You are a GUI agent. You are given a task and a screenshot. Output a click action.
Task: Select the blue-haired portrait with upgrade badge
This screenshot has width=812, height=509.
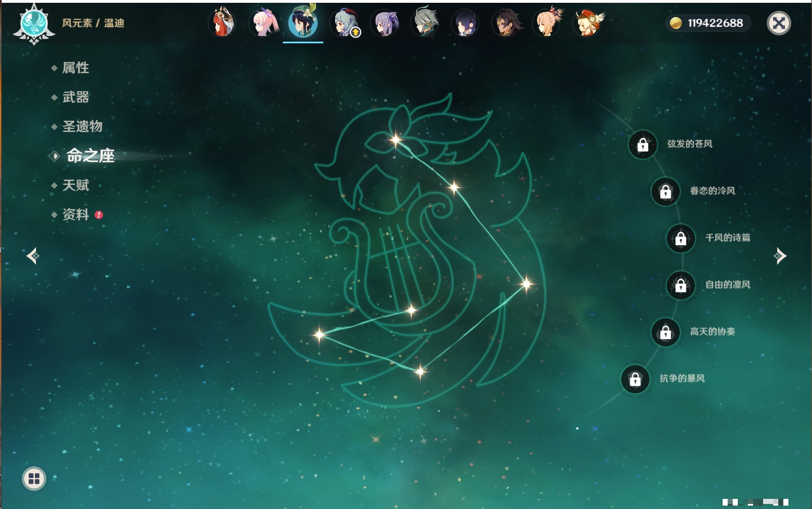pos(345,23)
